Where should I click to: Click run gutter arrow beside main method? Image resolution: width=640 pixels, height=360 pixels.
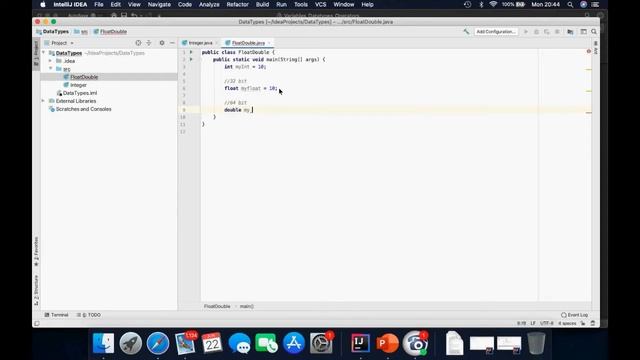point(191,59)
